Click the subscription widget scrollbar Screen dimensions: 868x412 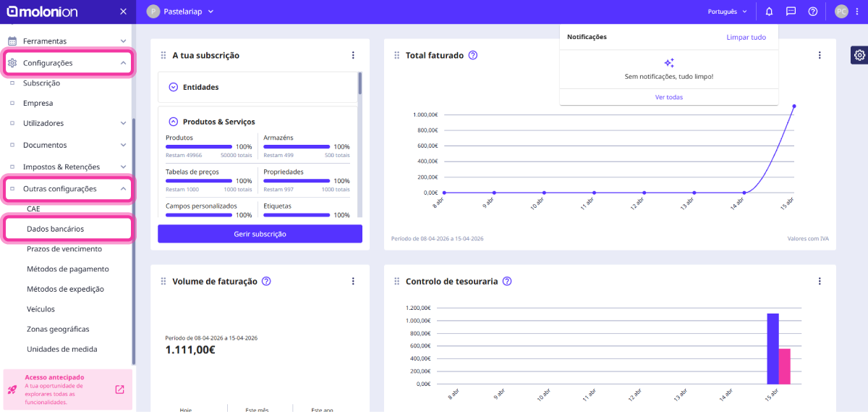coord(359,84)
